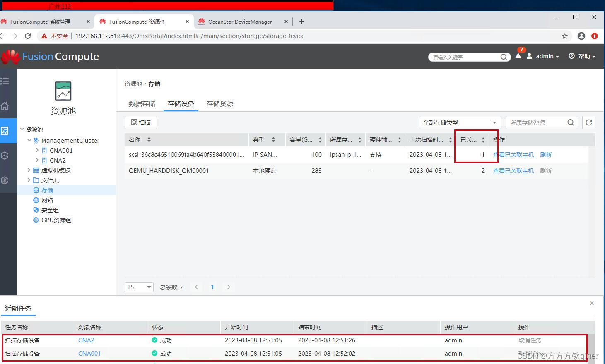Close the FusionCompute-系统管理 tab

coord(88,22)
